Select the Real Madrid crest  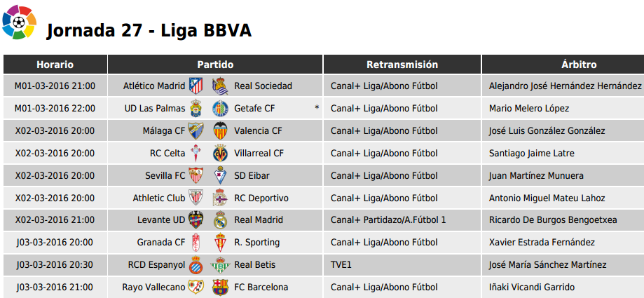click(x=220, y=220)
